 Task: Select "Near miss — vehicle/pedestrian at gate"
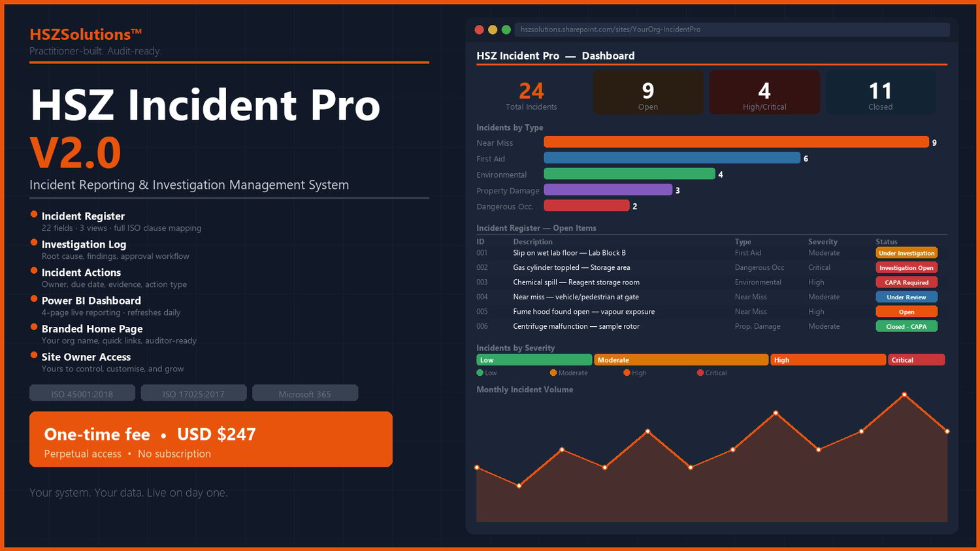(576, 297)
